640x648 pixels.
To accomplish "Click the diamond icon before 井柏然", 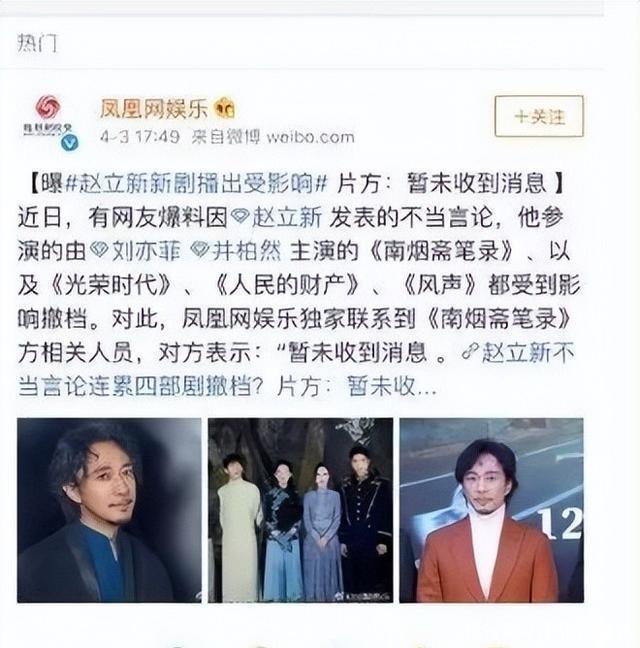I will click(200, 250).
